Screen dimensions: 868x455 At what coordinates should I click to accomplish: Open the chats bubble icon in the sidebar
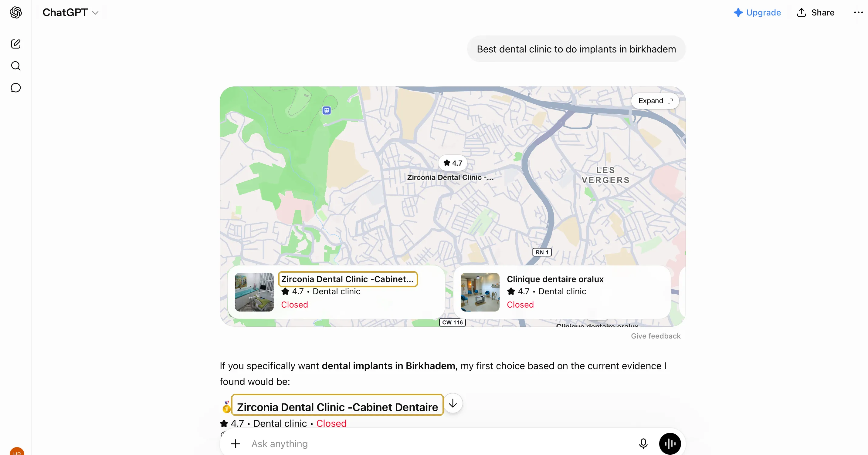[x=15, y=88]
